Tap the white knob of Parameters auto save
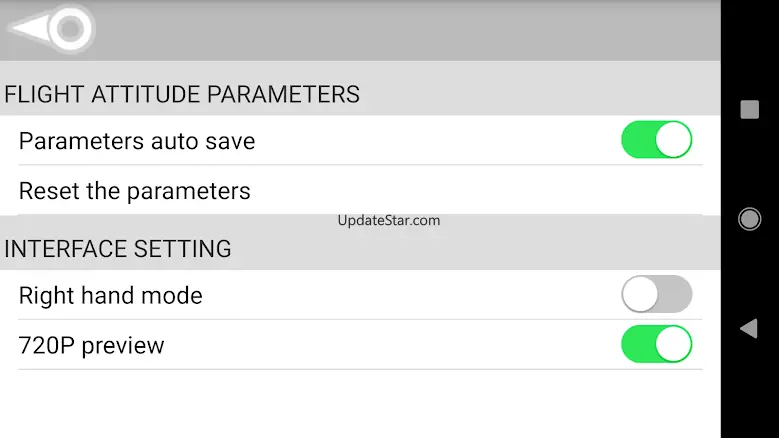The image size is (779, 438). pos(673,140)
